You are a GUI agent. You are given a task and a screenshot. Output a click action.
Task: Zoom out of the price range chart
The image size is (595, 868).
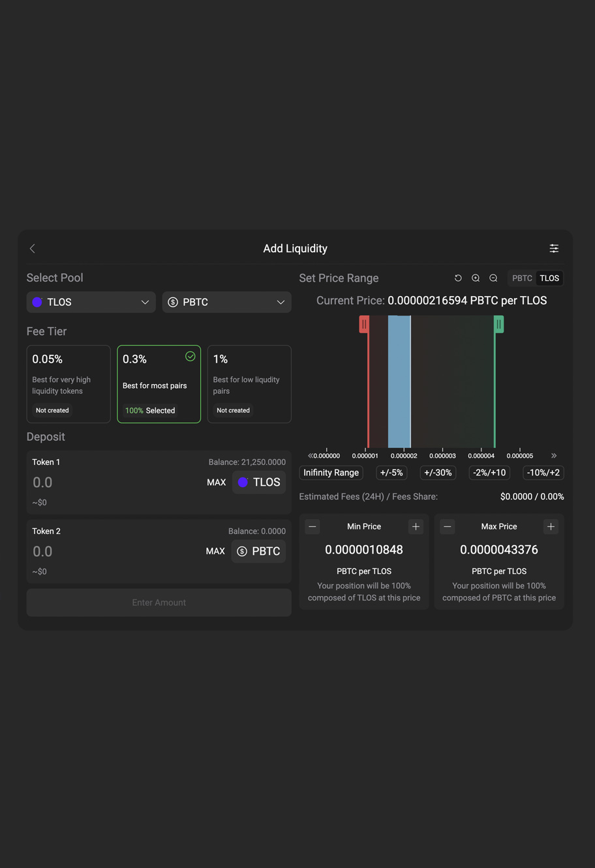pos(493,278)
